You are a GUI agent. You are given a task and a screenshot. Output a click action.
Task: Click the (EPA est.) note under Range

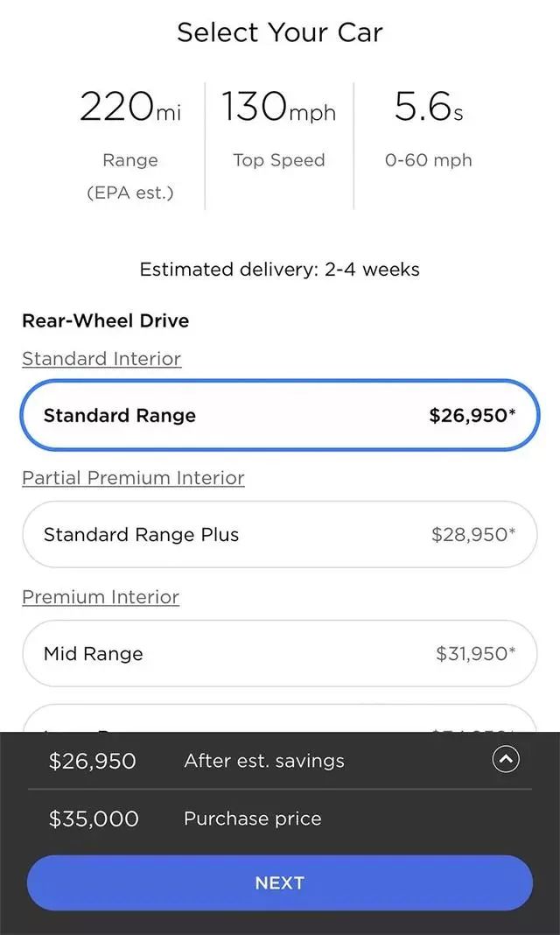click(130, 193)
